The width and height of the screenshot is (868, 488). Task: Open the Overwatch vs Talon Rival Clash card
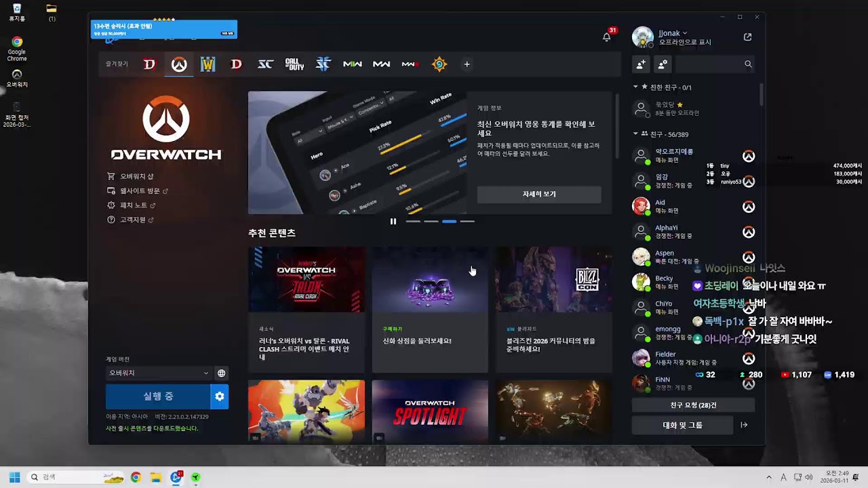[x=307, y=310]
